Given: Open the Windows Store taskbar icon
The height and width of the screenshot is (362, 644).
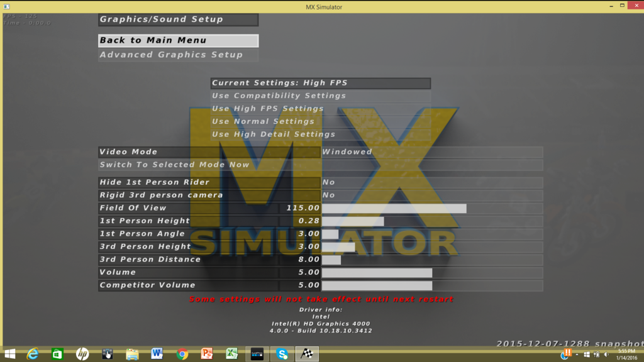Looking at the screenshot, I should pos(57,354).
